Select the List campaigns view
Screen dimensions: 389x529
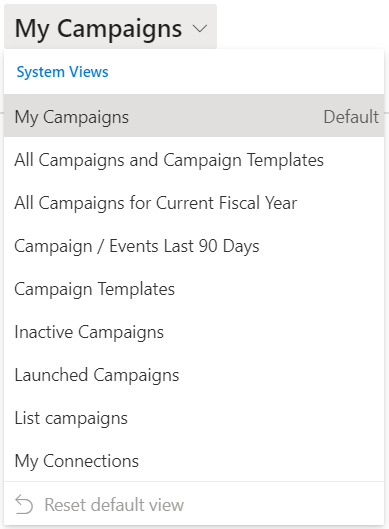tap(194, 418)
